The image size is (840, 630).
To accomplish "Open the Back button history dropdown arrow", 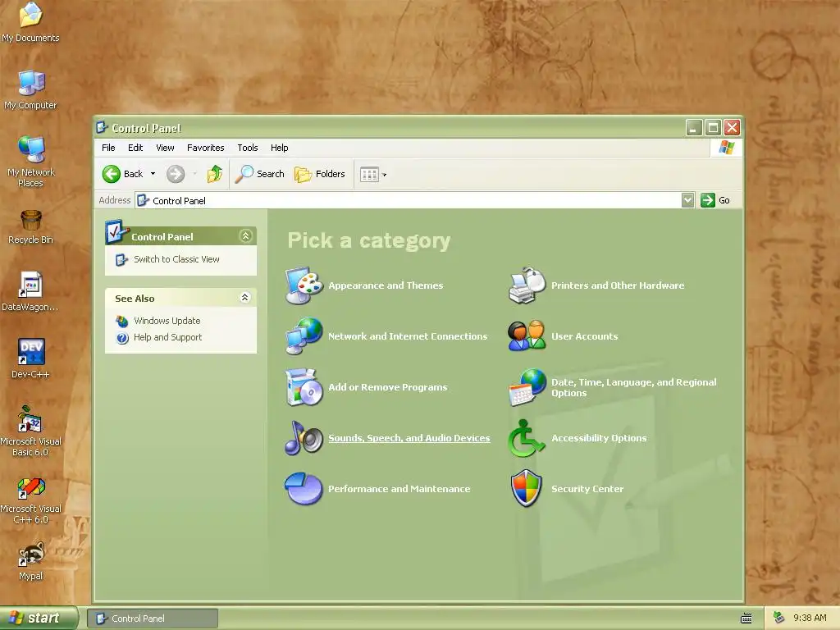I will 153,174.
